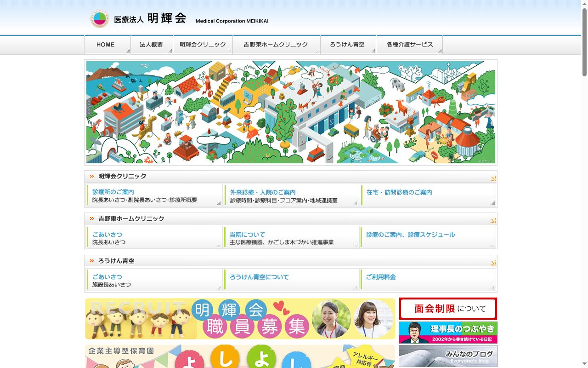This screenshot has height=368, width=588.
Task: Open the 理事長のつぶやき diary banner
Action: tap(448, 333)
